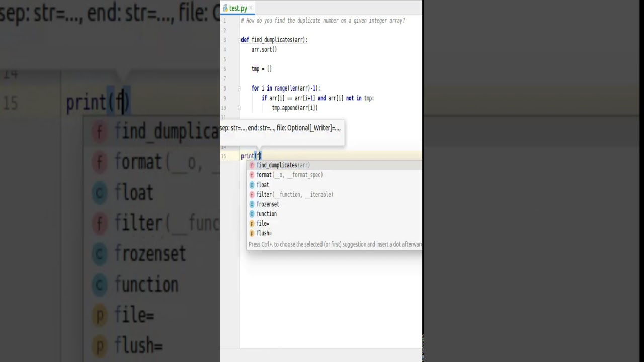The image size is (644, 362).
Task: Click line number 6 in the gutter
Action: coord(225,69)
